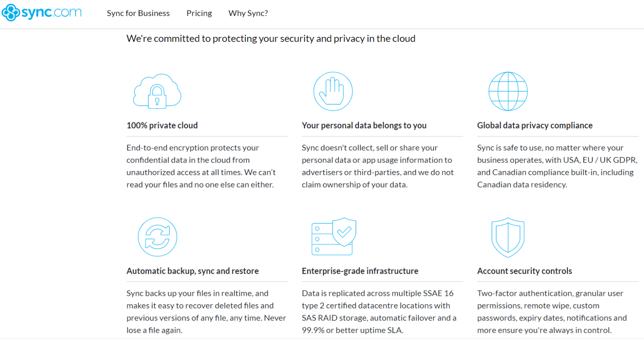
Task: Navigate to Why Sync?
Action: (x=248, y=13)
